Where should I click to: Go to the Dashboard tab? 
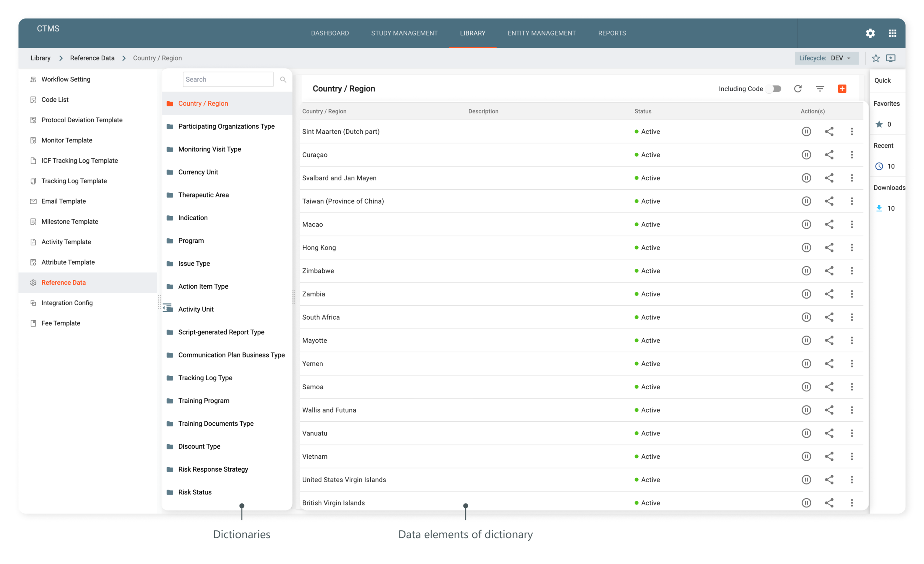coord(330,33)
